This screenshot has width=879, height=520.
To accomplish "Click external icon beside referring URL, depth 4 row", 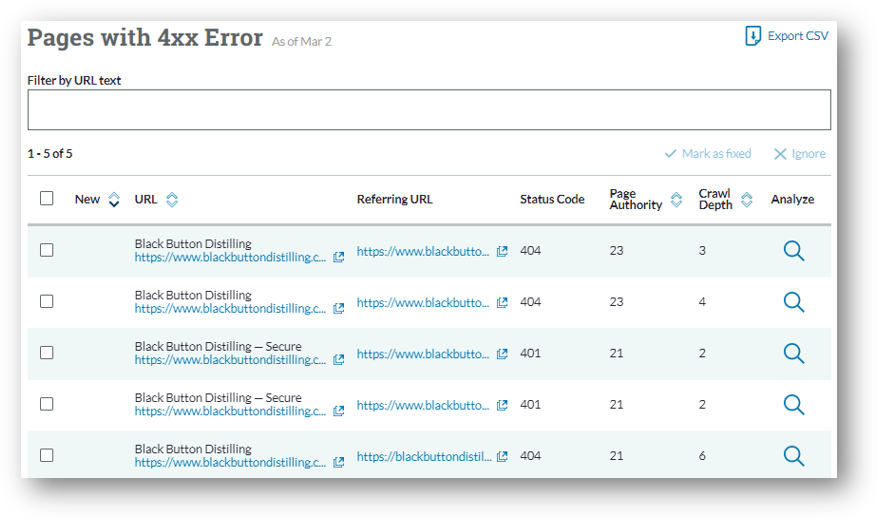I will (x=502, y=303).
